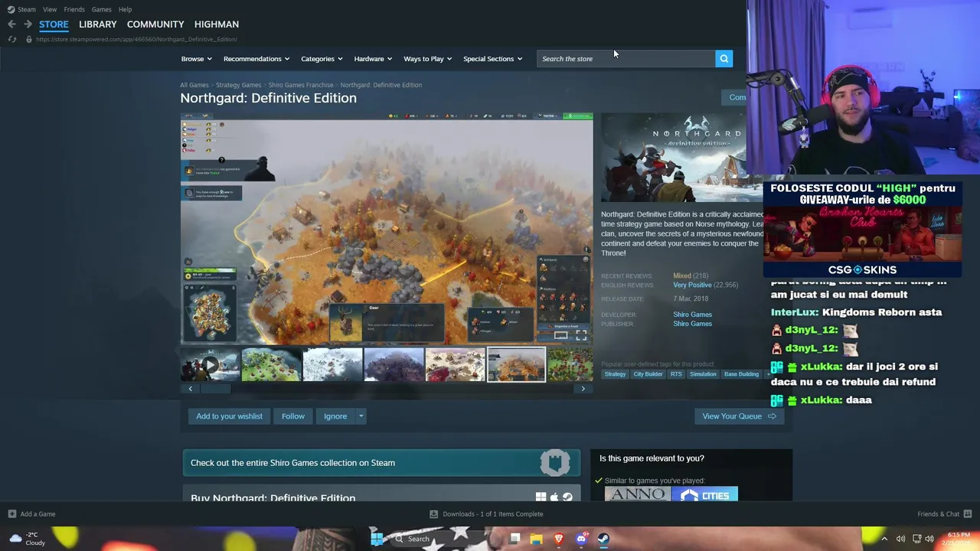This screenshot has width=980, height=551.
Task: Open the Games menu
Action: pyautogui.click(x=102, y=9)
